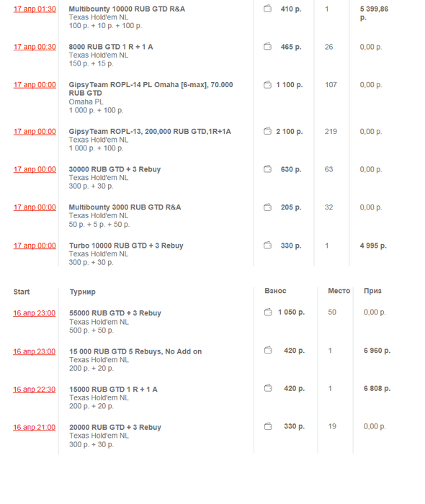Screen dimensions: 425x504
Task: Click the 6 960 р. prize amount
Action: coord(377,351)
